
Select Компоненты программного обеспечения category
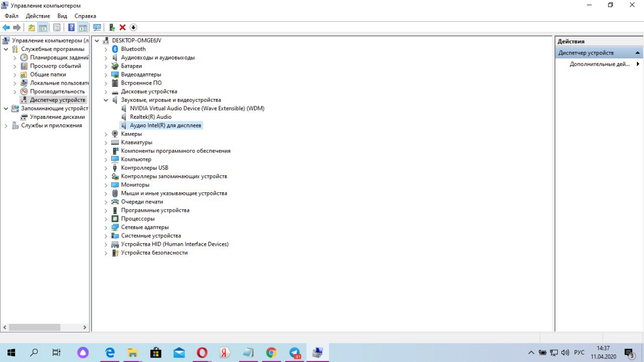(x=176, y=151)
